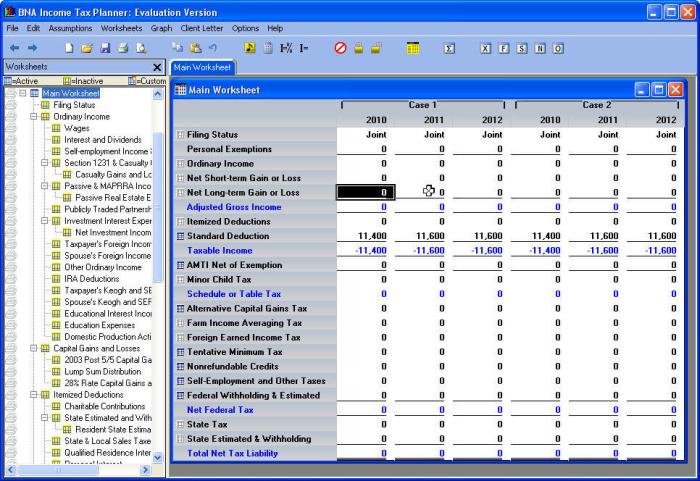Select Interest and Dividends tree item
Screen dimensions: 700x481
pos(103,139)
